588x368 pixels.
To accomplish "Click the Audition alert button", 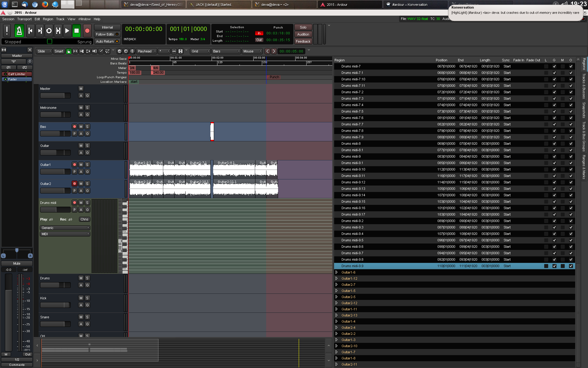I will tap(303, 34).
